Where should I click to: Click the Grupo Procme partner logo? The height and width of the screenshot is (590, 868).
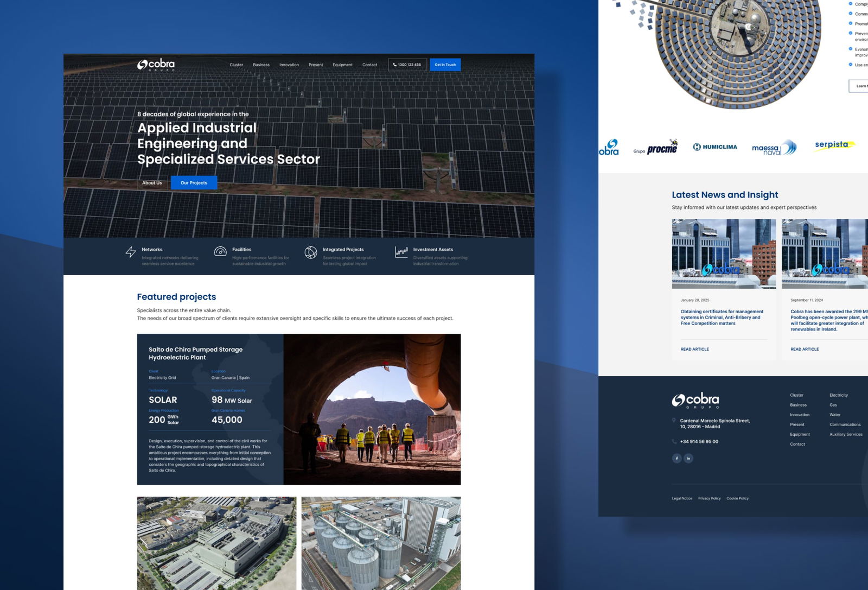tap(656, 147)
